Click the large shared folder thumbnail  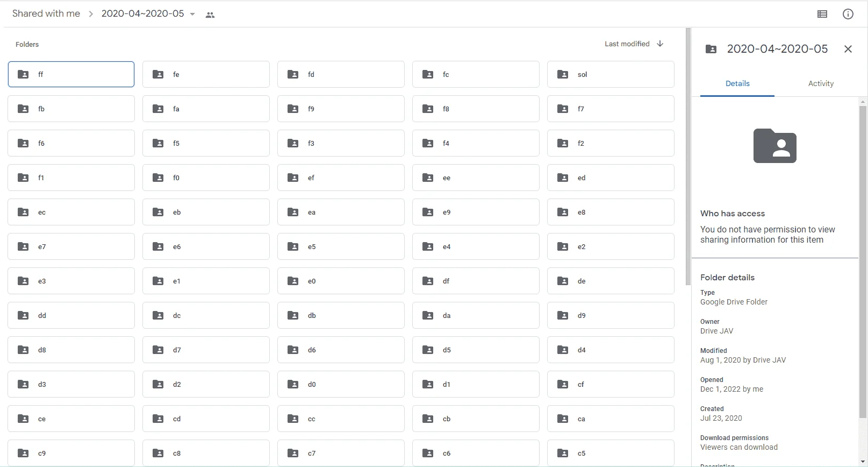[x=774, y=146]
